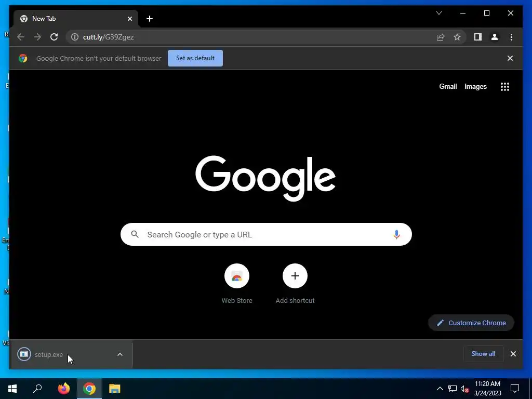Close the Chrome window
532x399 pixels.
tap(510, 13)
